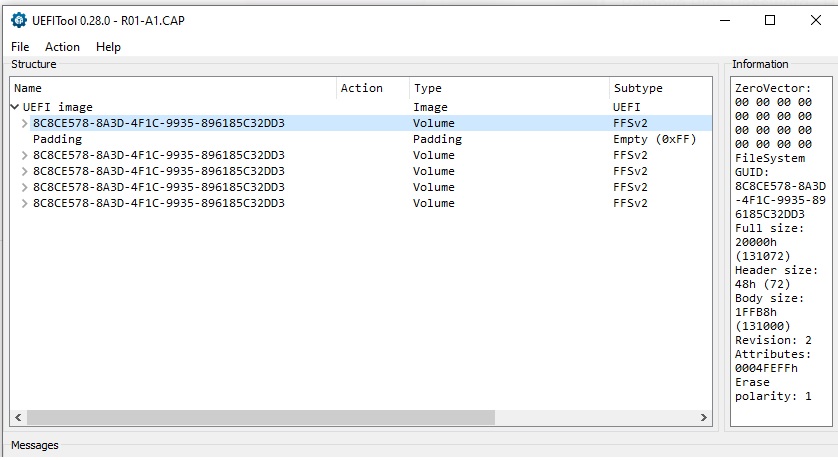Click the left arrow of the horizontal scrollbar
Screen dimensions: 838x460
pyautogui.click(x=17, y=417)
